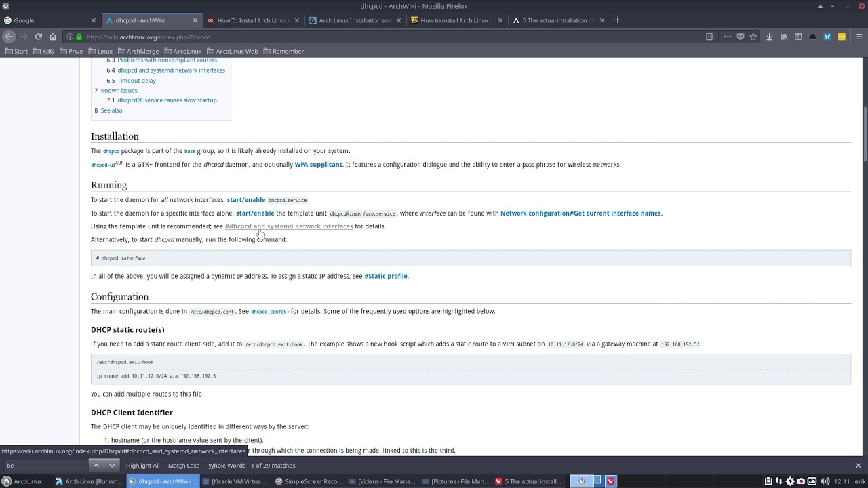
Task: Find next match arrow
Action: (x=112, y=466)
